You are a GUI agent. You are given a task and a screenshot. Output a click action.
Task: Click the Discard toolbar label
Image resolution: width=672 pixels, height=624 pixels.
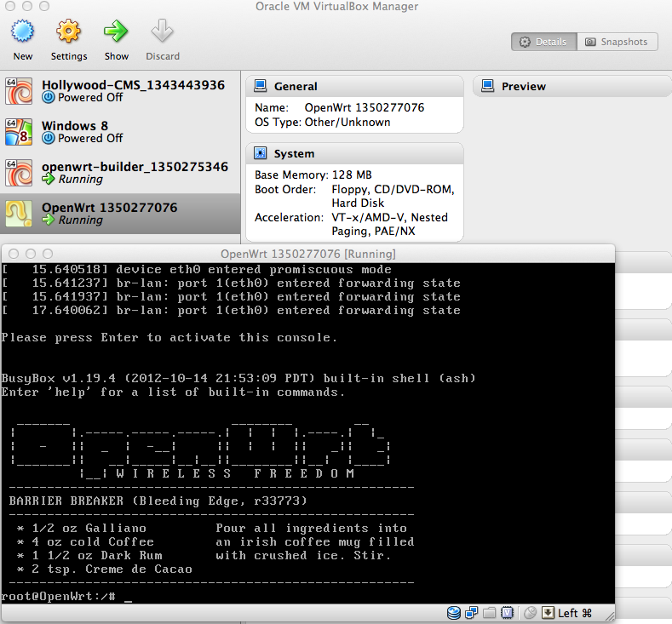point(163,56)
